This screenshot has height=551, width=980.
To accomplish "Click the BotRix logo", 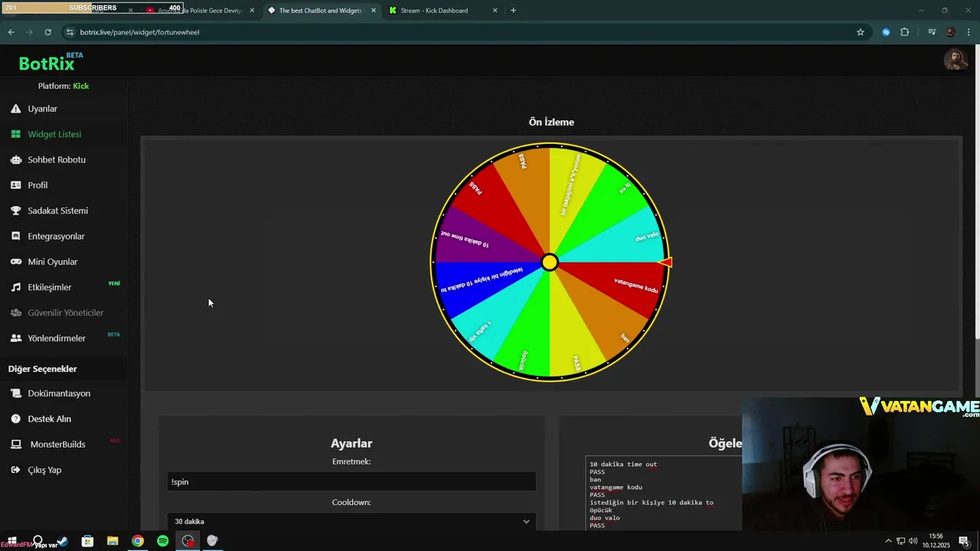I will pos(51,63).
